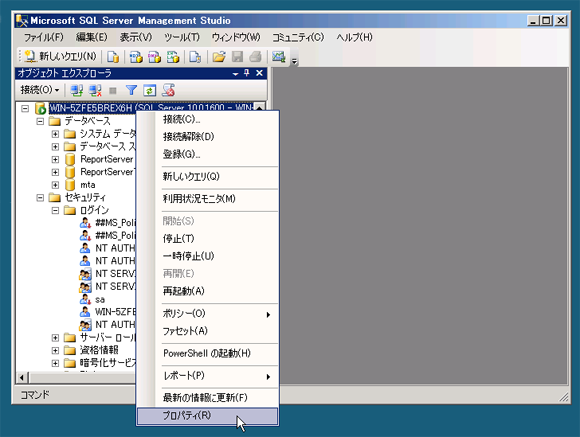Close the オブジェクト エクスプローラ panel

(x=259, y=73)
